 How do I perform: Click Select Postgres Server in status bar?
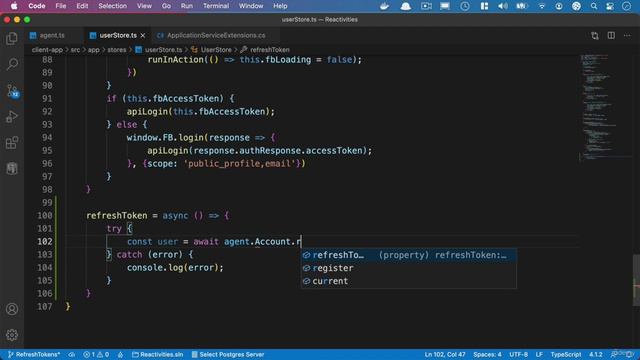click(x=228, y=354)
